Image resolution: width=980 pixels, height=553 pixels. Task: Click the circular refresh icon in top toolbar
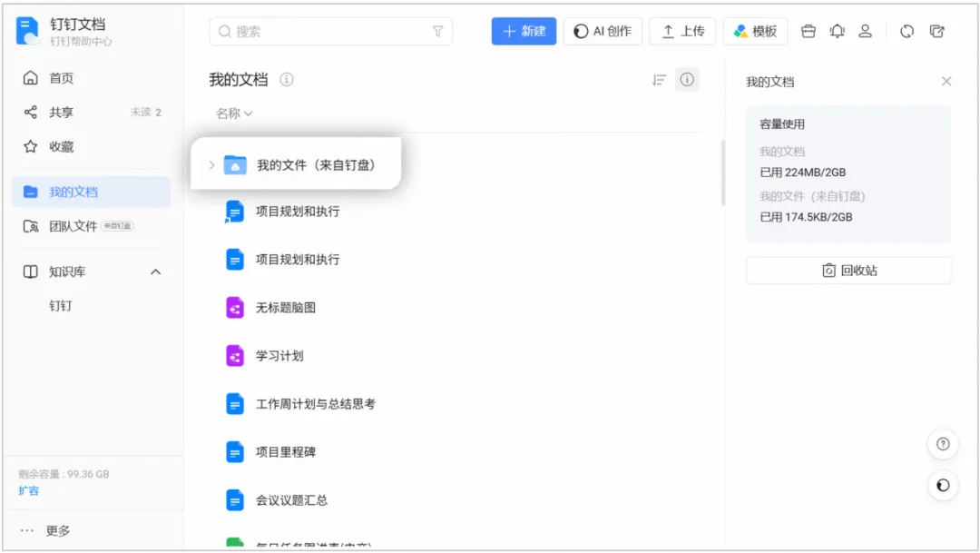point(906,31)
